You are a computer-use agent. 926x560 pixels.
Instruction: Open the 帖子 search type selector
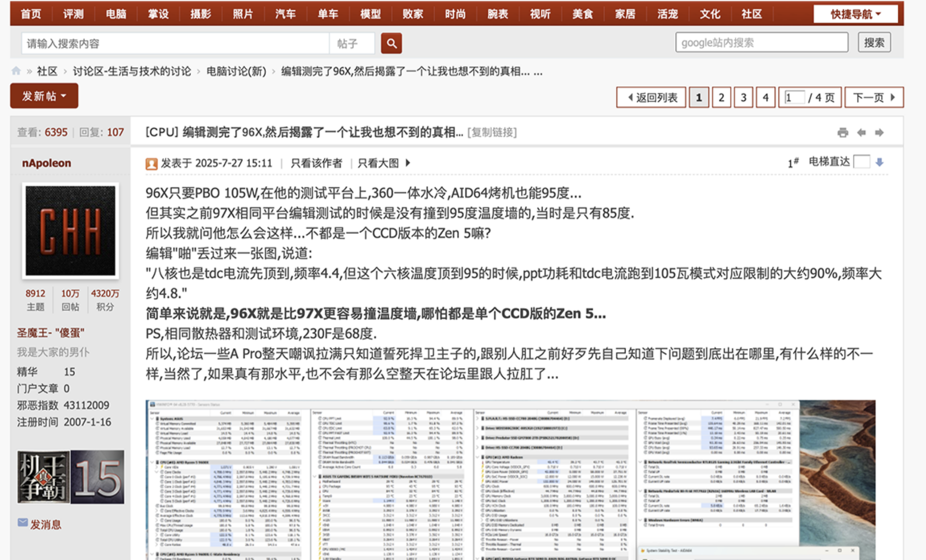(x=352, y=43)
